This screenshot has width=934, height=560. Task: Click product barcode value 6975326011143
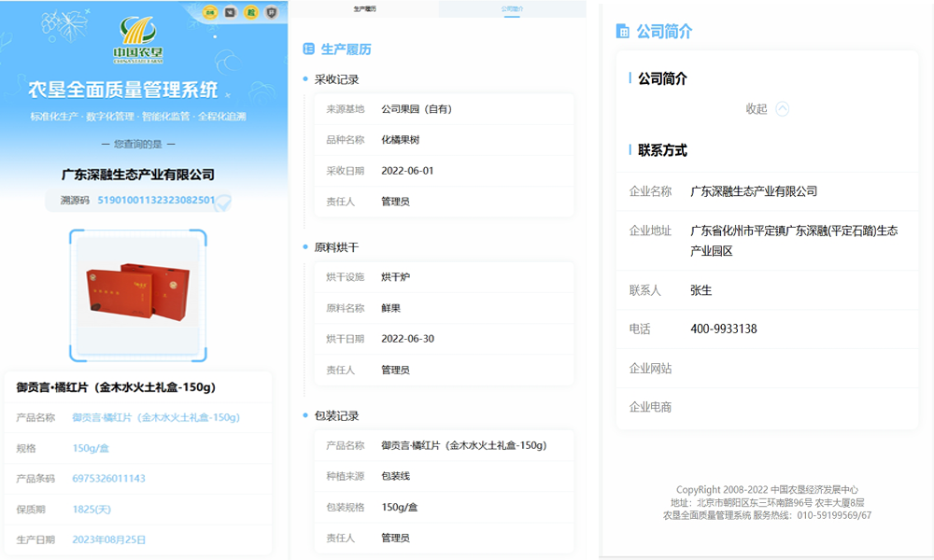pos(108,479)
